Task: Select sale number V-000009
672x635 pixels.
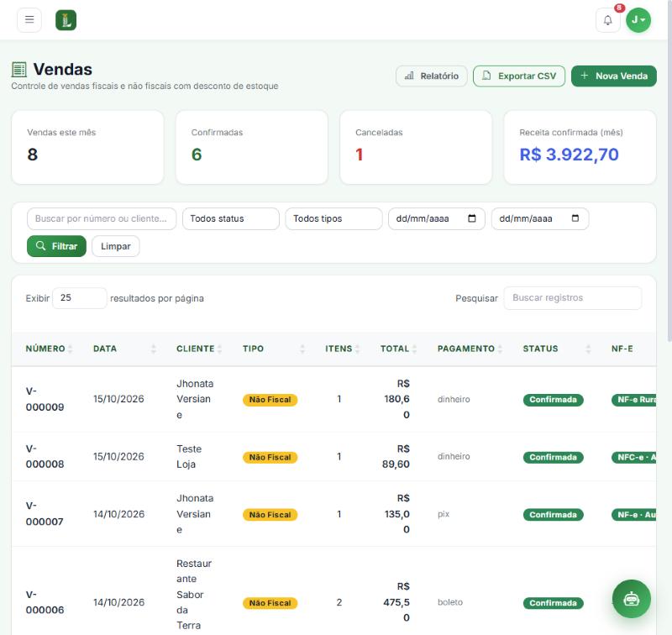Action: [45, 399]
